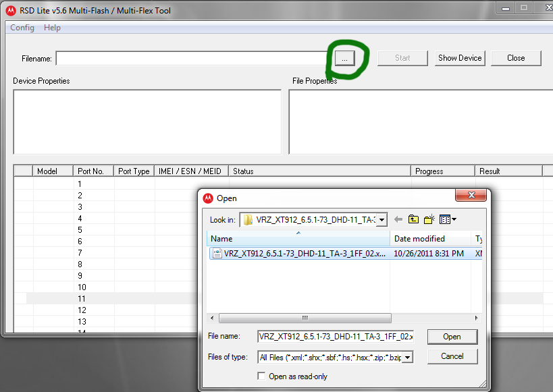The width and height of the screenshot is (553, 392).
Task: Open the Help menu
Action: coord(52,28)
